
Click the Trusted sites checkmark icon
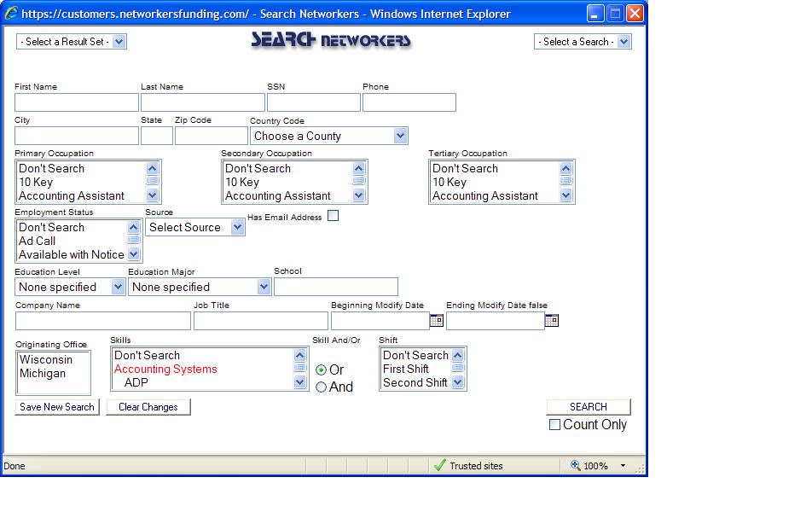click(x=439, y=465)
